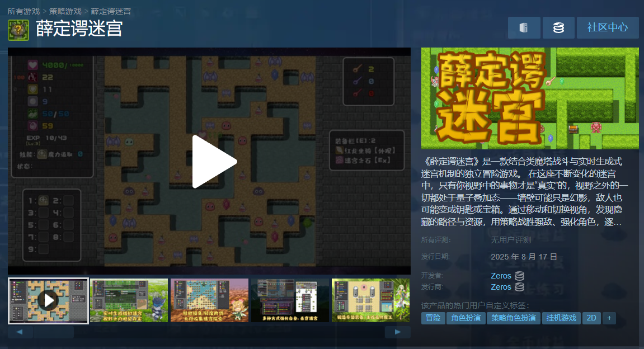
Task: Click the release date 2025 年 8 月 17 日
Action: (524, 257)
